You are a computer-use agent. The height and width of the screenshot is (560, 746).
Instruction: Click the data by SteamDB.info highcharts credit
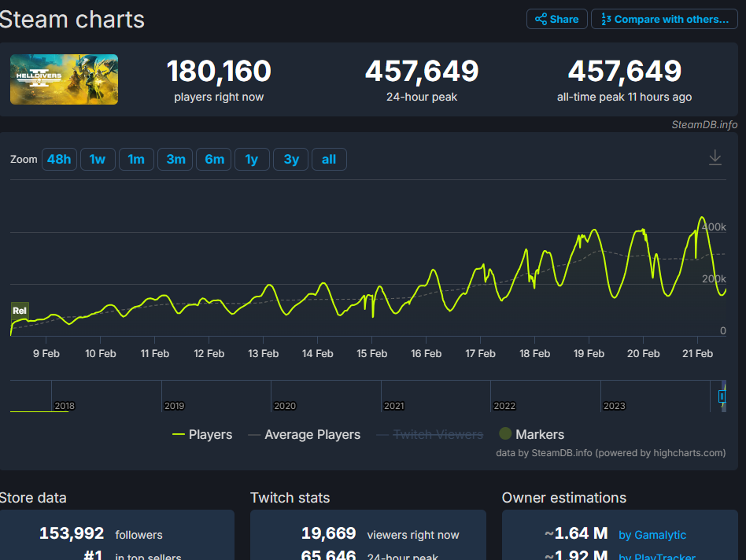click(x=611, y=453)
